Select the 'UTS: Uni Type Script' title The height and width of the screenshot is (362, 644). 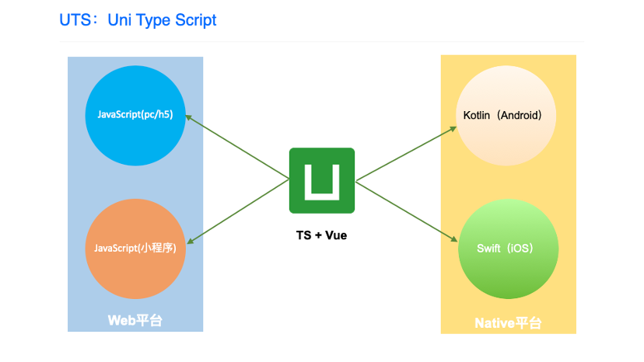point(138,20)
